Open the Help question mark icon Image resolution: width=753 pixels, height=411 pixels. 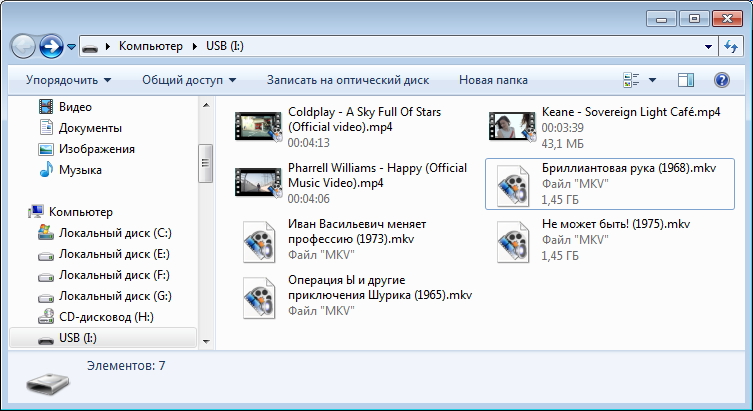click(721, 80)
